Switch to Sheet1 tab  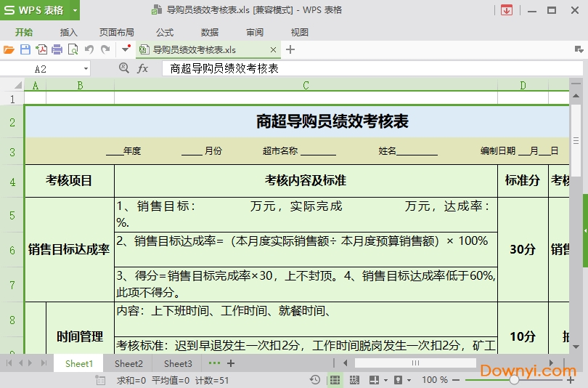[78, 363]
